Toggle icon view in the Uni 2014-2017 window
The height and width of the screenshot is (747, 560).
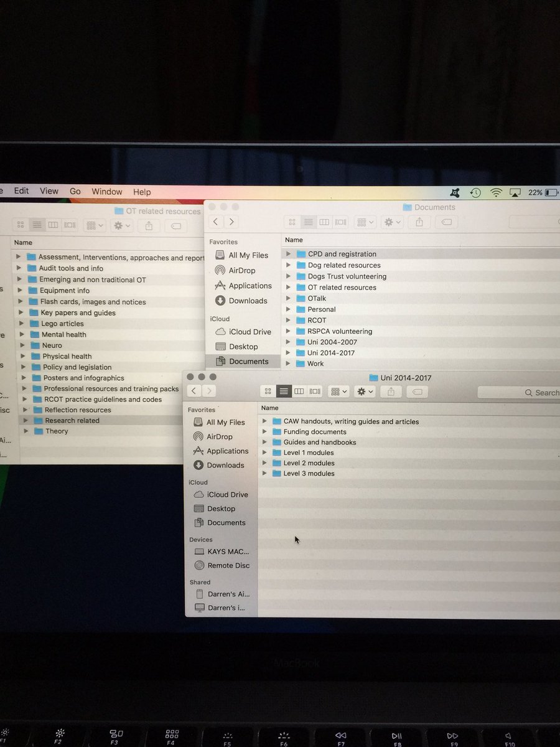(x=268, y=391)
